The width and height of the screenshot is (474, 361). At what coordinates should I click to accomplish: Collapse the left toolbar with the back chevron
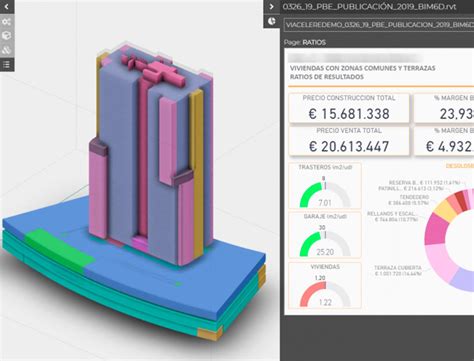(7, 7)
